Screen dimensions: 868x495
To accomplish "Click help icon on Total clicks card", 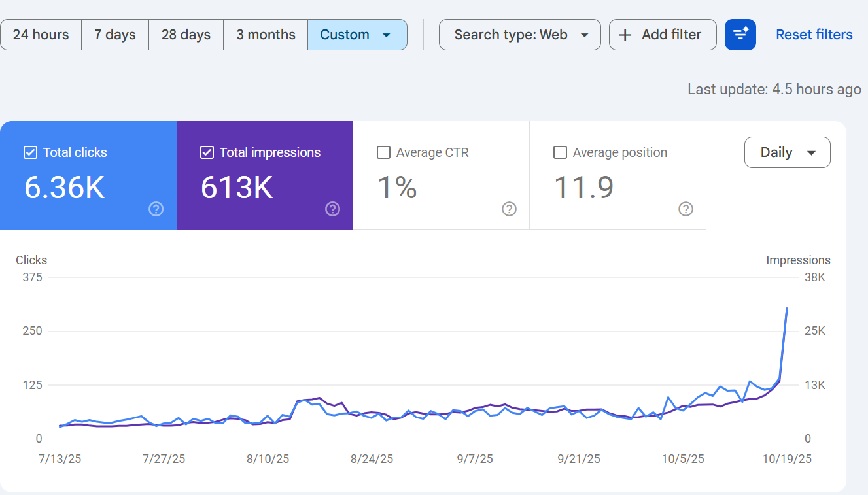I will pyautogui.click(x=156, y=209).
